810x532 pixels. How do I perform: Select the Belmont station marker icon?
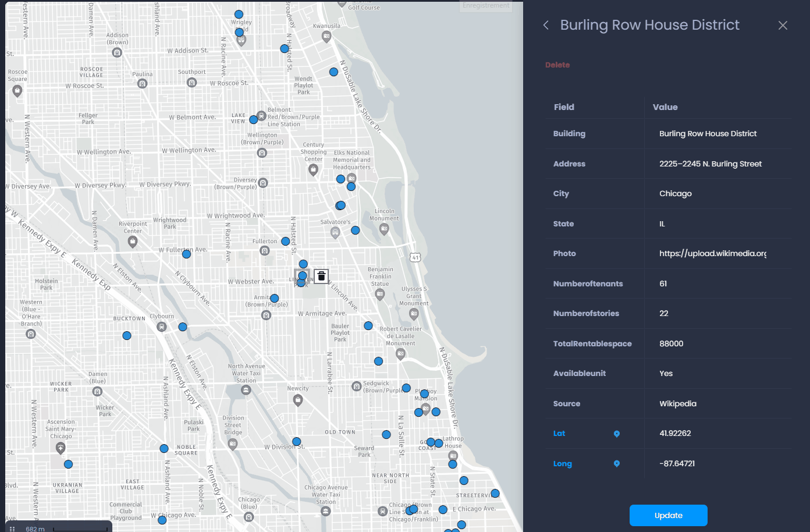262,115
